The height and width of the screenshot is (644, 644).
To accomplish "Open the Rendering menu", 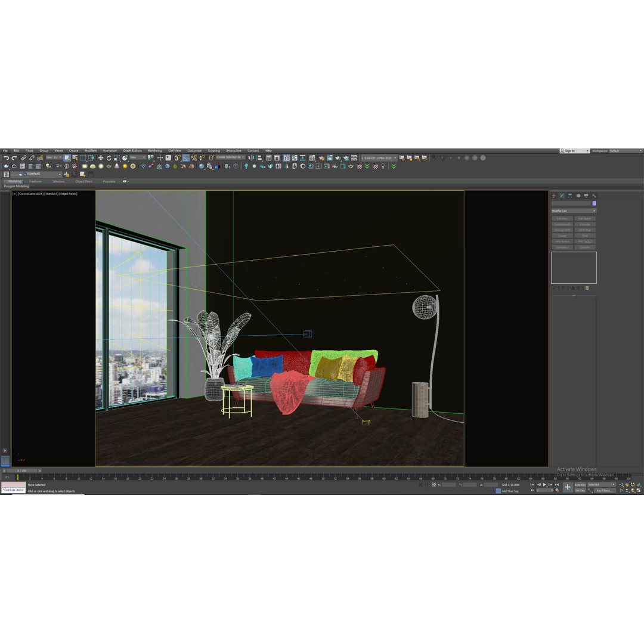I will (x=155, y=151).
